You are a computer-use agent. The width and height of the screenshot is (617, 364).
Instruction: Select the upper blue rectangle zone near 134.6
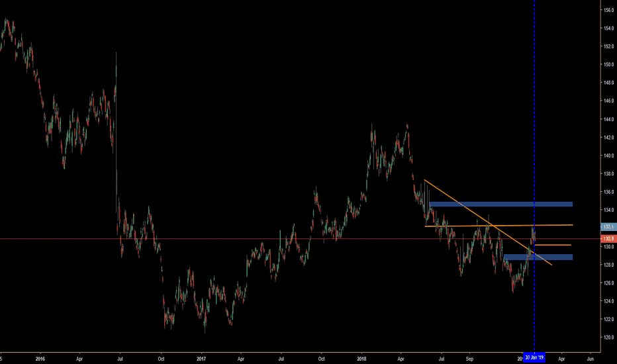click(501, 205)
